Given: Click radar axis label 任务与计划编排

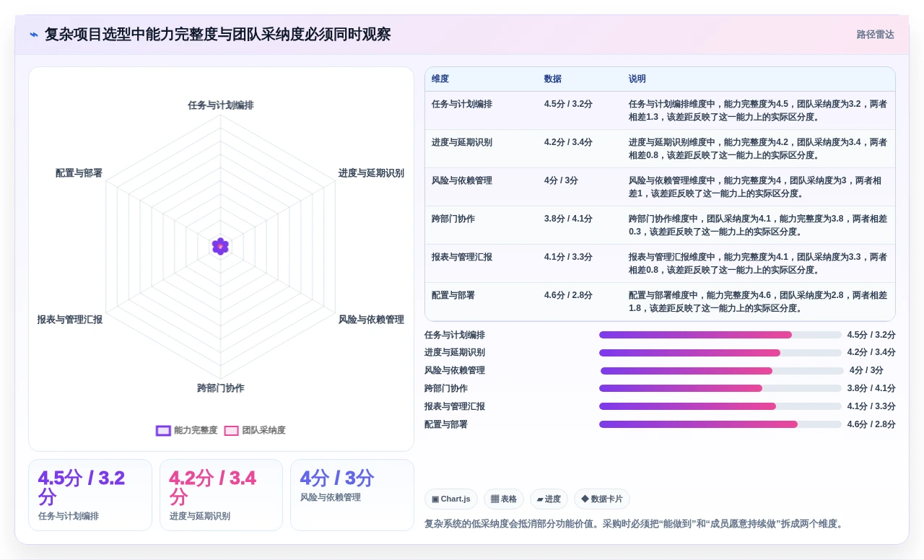Looking at the screenshot, I should [x=221, y=105].
